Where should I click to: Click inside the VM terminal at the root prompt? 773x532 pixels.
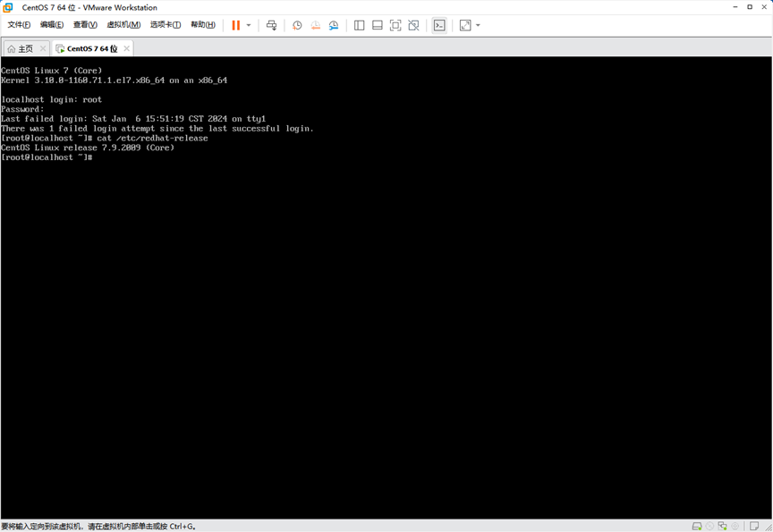47,157
